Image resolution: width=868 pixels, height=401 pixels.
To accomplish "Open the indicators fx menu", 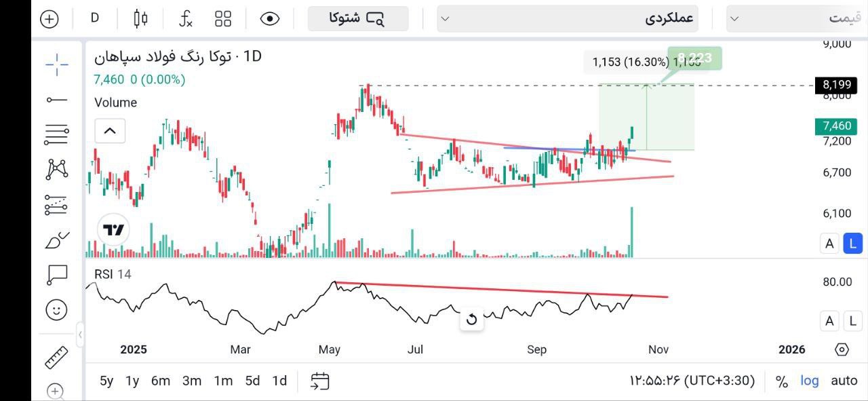I will tap(186, 18).
